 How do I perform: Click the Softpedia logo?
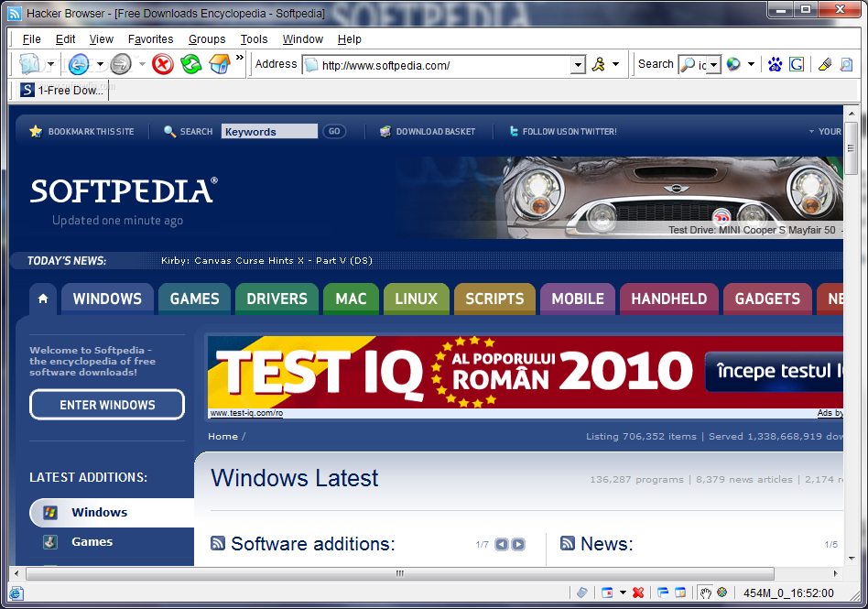124,191
